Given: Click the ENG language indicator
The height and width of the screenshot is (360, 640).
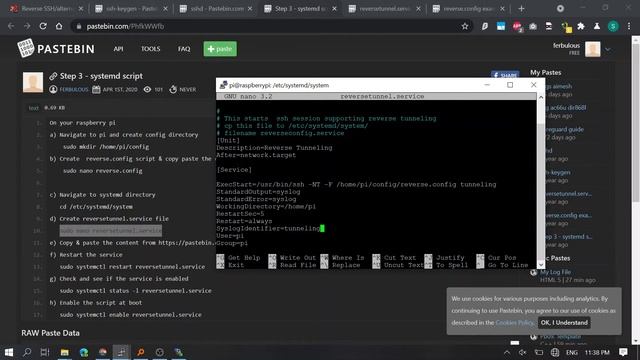Looking at the screenshot, I should (571, 352).
